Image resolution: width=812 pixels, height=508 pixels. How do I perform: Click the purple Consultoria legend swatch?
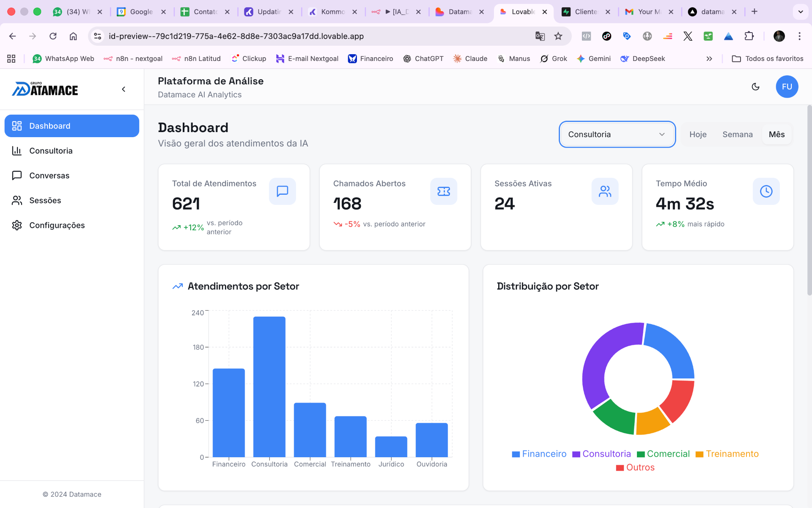576,454
